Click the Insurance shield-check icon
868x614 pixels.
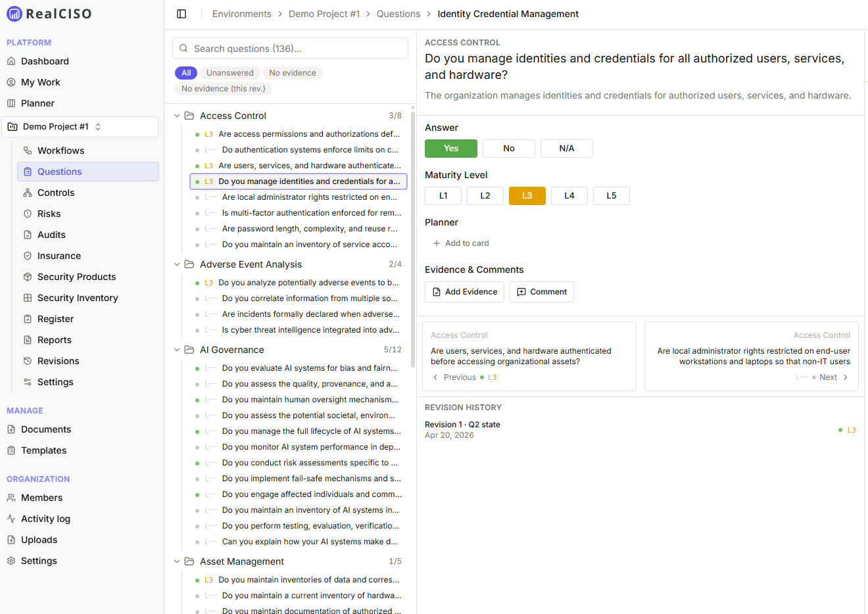(x=28, y=256)
